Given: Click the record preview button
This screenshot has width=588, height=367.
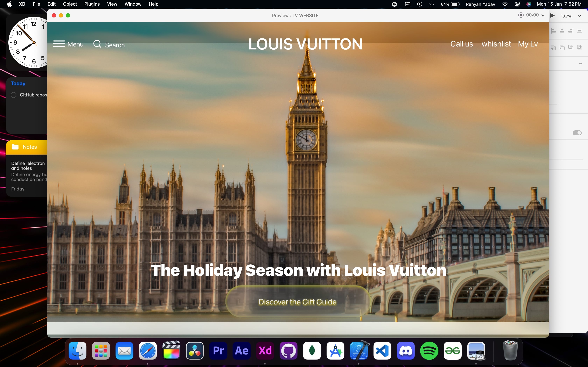Looking at the screenshot, I should pos(521,15).
